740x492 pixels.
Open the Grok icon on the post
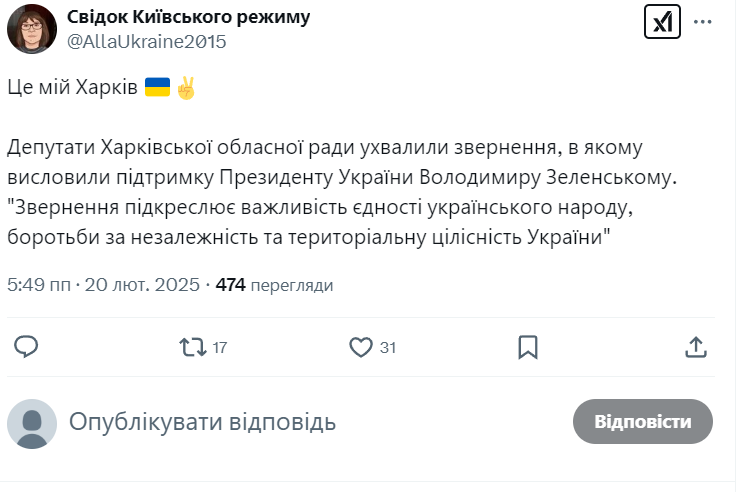click(x=661, y=24)
